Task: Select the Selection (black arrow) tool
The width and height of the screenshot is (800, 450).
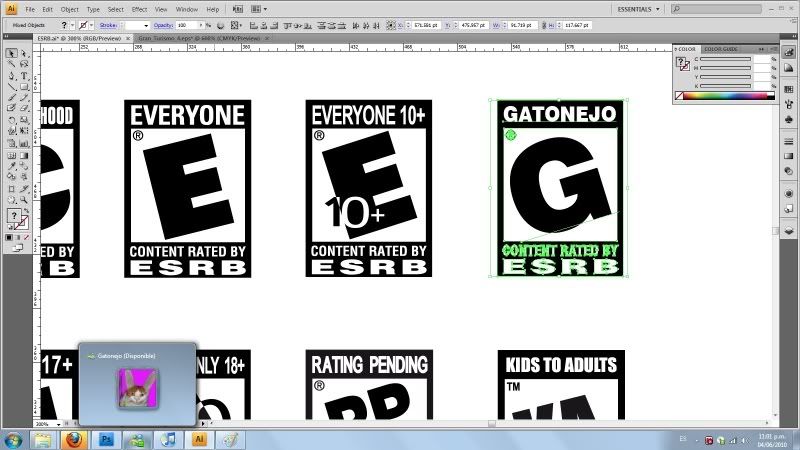Action: pos(11,53)
